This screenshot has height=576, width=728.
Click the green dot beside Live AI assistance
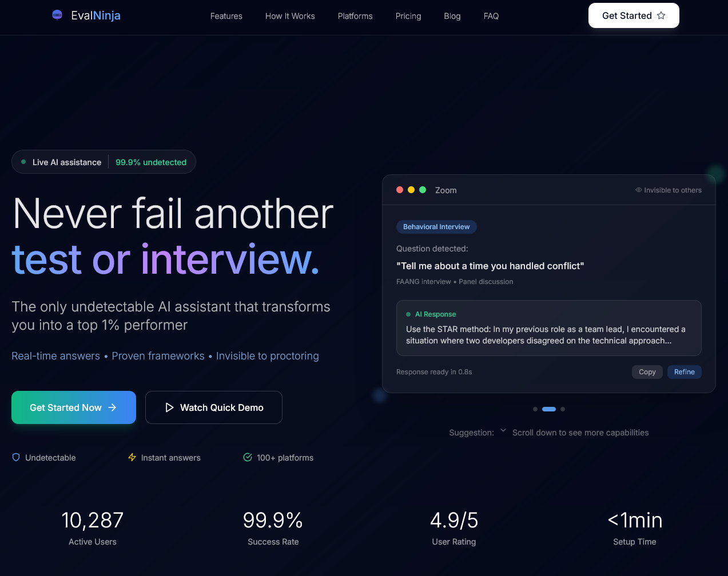(x=23, y=162)
